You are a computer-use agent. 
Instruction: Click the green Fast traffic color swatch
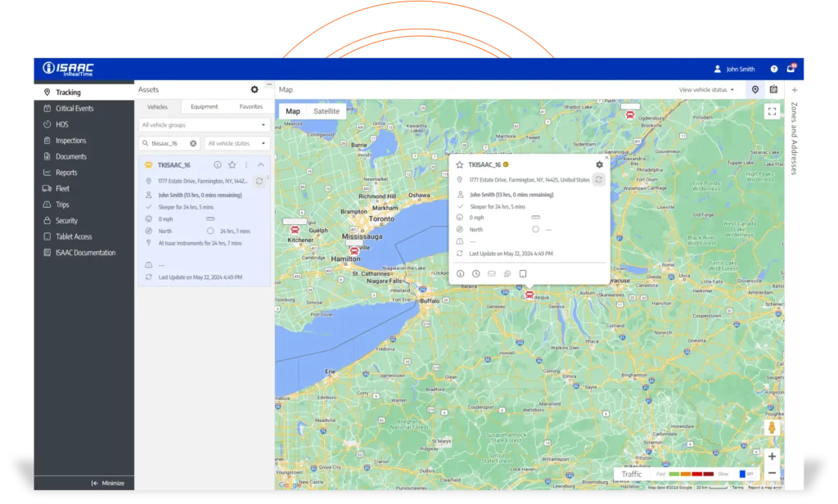(674, 474)
